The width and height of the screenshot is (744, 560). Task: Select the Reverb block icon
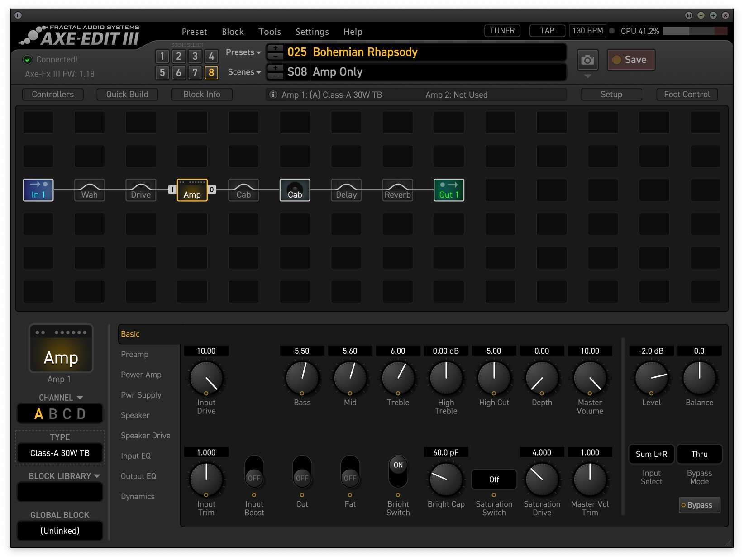click(397, 190)
